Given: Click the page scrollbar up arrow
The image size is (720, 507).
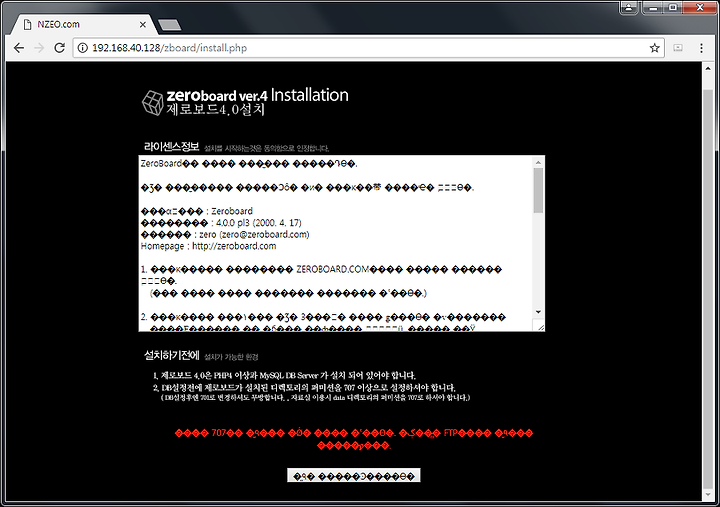Looking at the screenshot, I should pyautogui.click(x=708, y=68).
